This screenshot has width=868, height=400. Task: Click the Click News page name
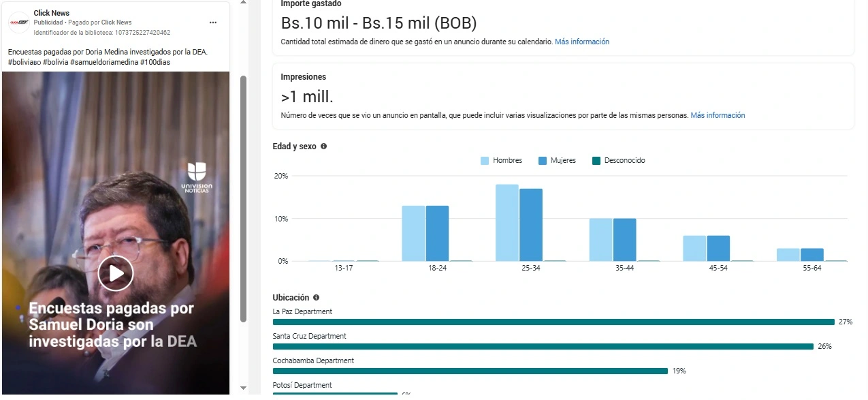point(52,13)
